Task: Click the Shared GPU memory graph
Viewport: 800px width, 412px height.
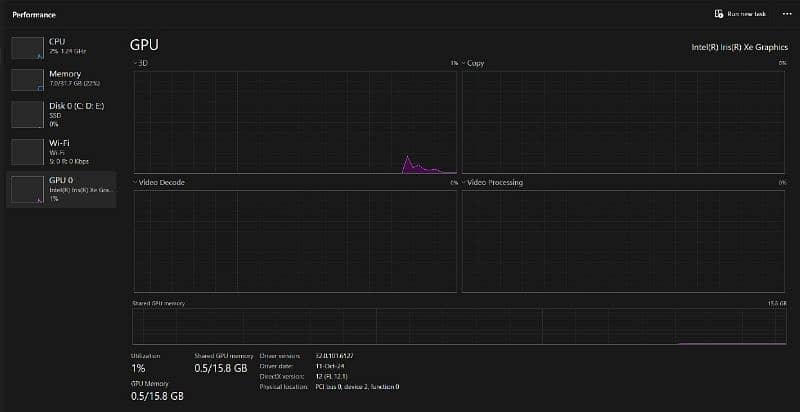Action: coord(459,326)
